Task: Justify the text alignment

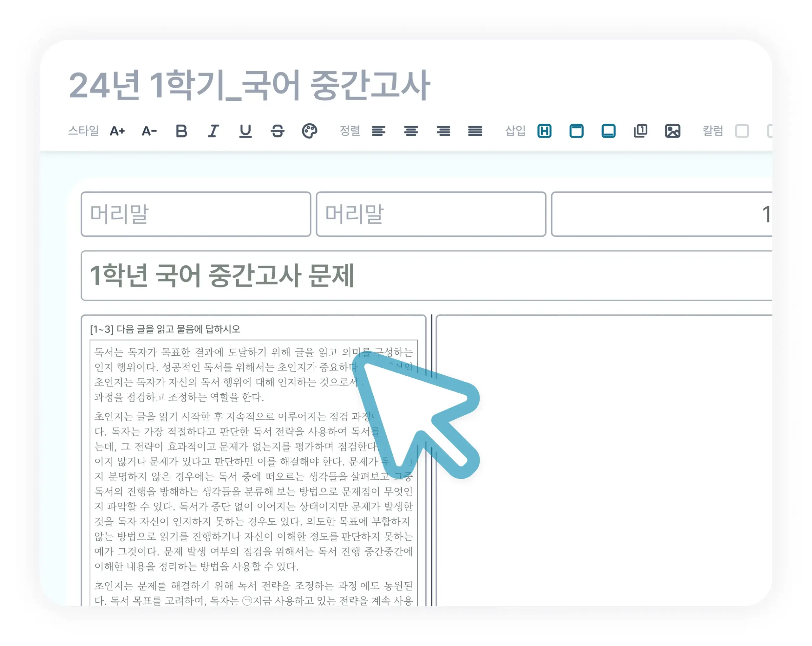Action: point(475,131)
